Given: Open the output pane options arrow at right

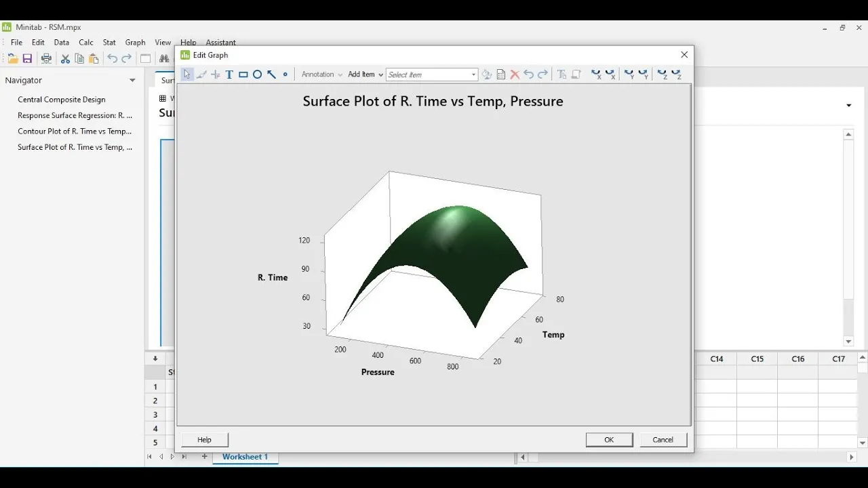Looking at the screenshot, I should 849,106.
